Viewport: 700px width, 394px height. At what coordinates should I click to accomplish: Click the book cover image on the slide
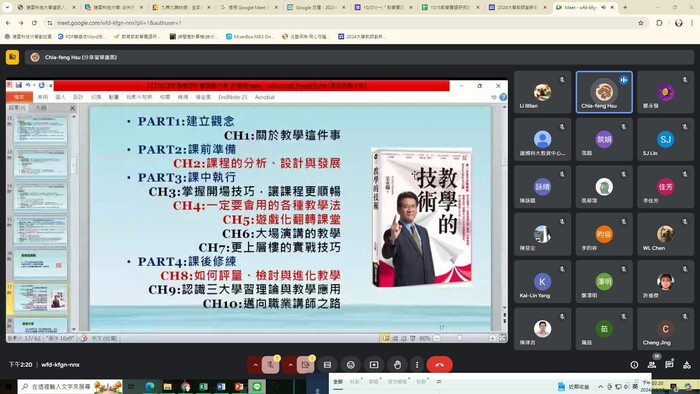click(x=422, y=217)
